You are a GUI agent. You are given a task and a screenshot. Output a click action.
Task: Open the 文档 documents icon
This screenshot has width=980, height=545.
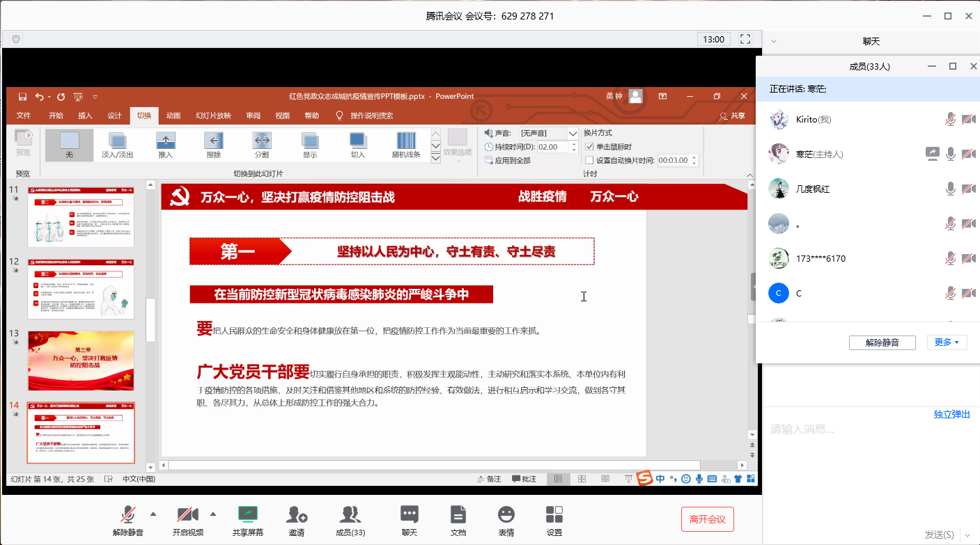[458, 515]
